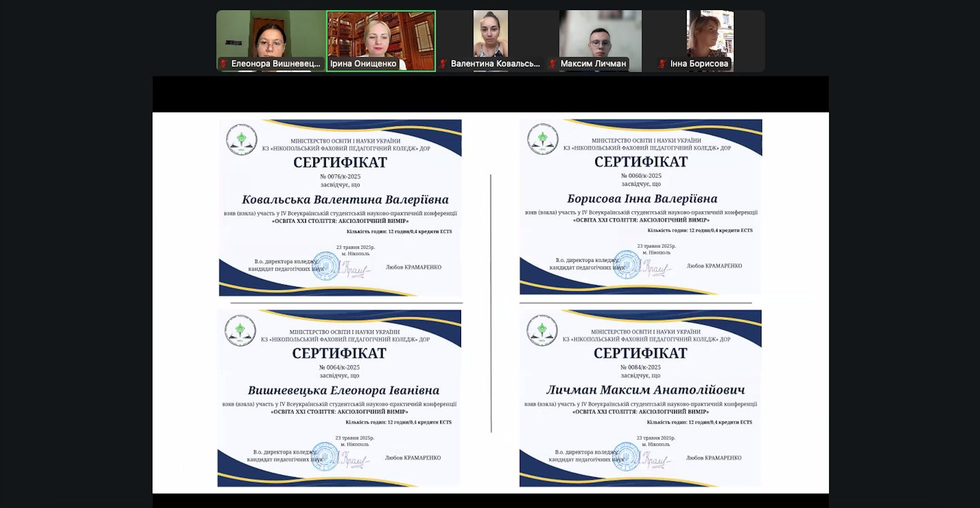980x508 pixels.
Task: Click college emblem on Вишневецька certificate
Action: click(x=240, y=330)
